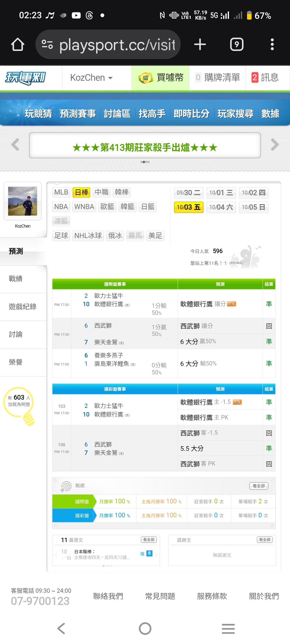Tap the playsport.cc address bar
This screenshot has width=290, height=644.
[x=108, y=44]
